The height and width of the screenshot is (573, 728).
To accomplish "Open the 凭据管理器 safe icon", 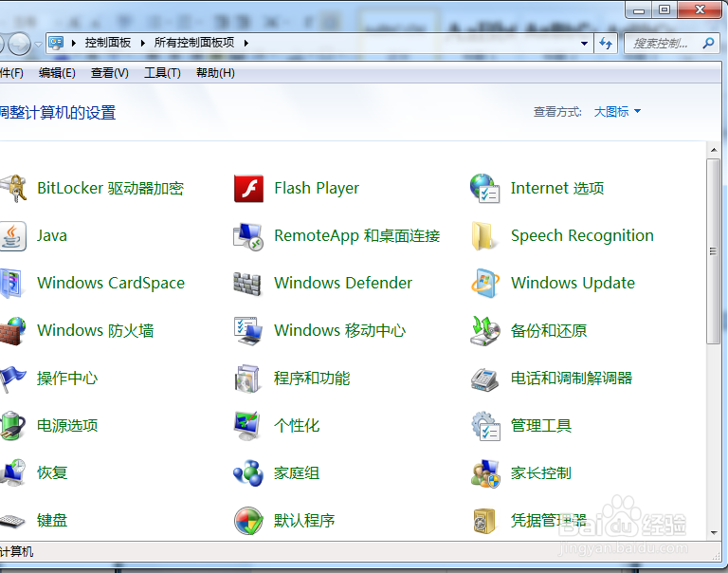I will tap(483, 521).
